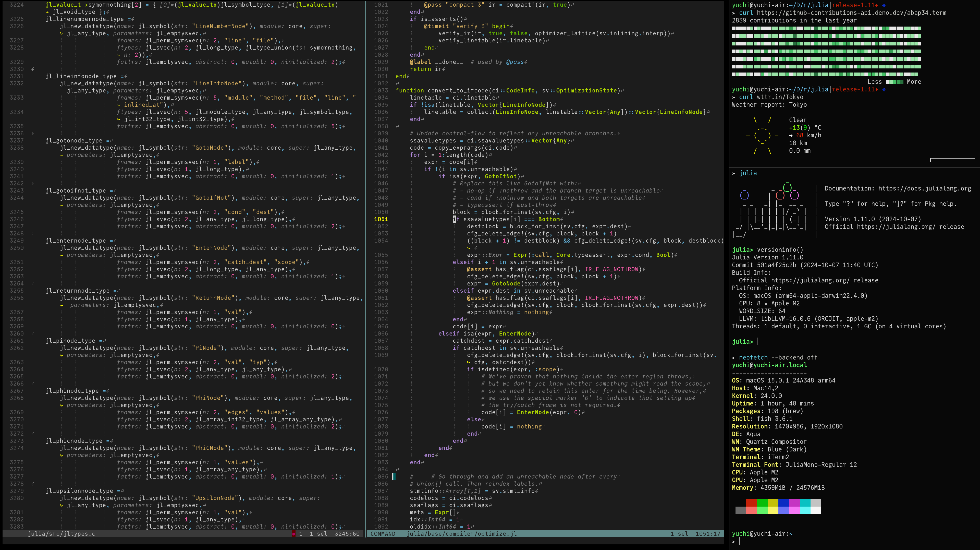Viewport: 980px width, 550px height.
Task: Click cursor position '1051:17' in right status bar
Action: point(708,534)
